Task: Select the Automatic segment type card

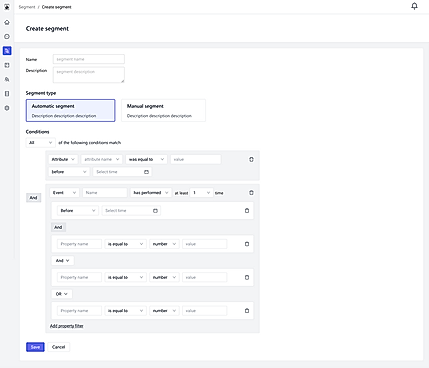Action: (x=71, y=110)
